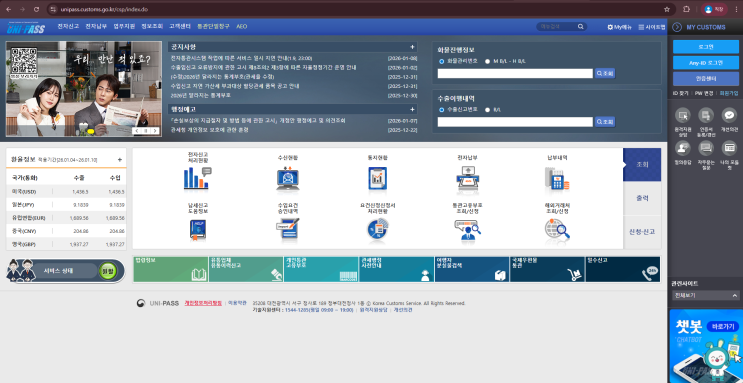Show the previous banner slide
Image resolution: width=743 pixels, height=383 pixels.
click(x=137, y=130)
